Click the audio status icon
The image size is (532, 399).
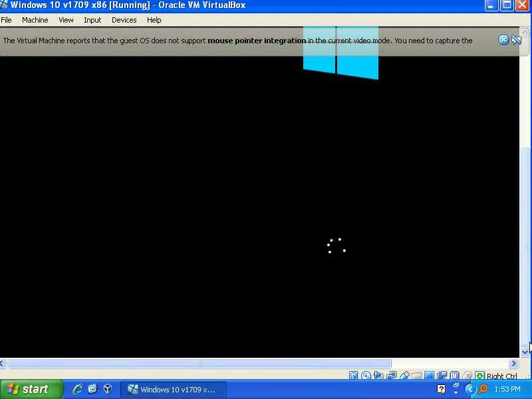(x=378, y=375)
